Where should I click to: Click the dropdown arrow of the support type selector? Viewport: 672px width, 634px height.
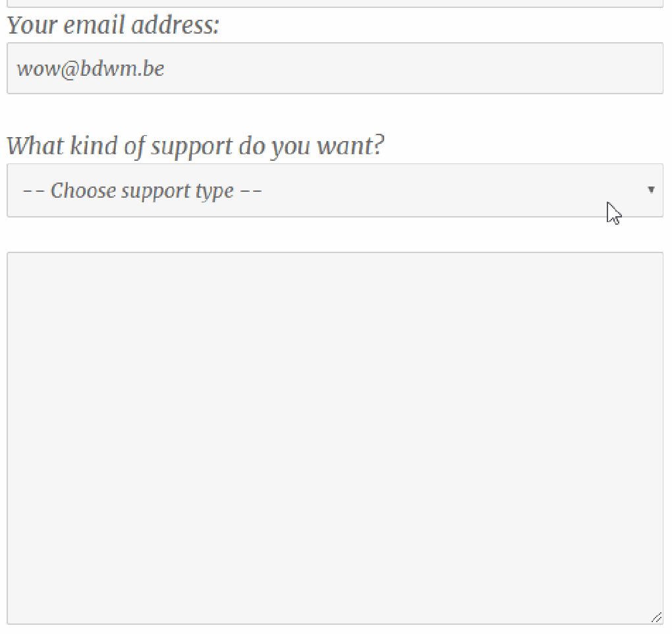[651, 190]
